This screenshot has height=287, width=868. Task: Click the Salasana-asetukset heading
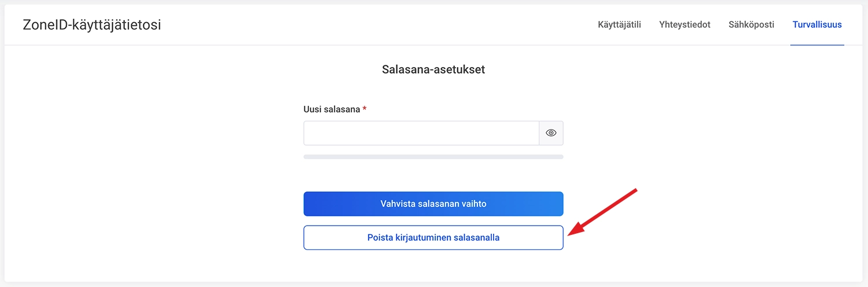click(433, 70)
